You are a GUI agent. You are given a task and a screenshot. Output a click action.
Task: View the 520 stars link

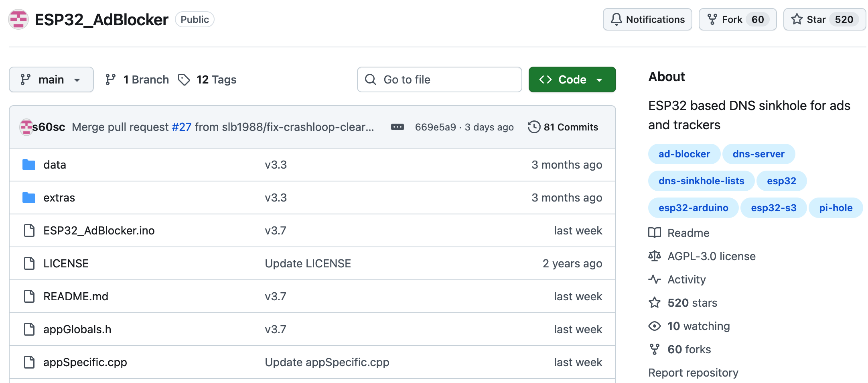point(683,303)
